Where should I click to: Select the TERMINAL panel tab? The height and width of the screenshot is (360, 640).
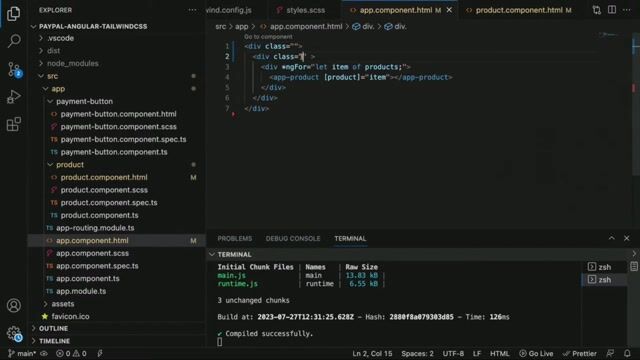[350, 238]
